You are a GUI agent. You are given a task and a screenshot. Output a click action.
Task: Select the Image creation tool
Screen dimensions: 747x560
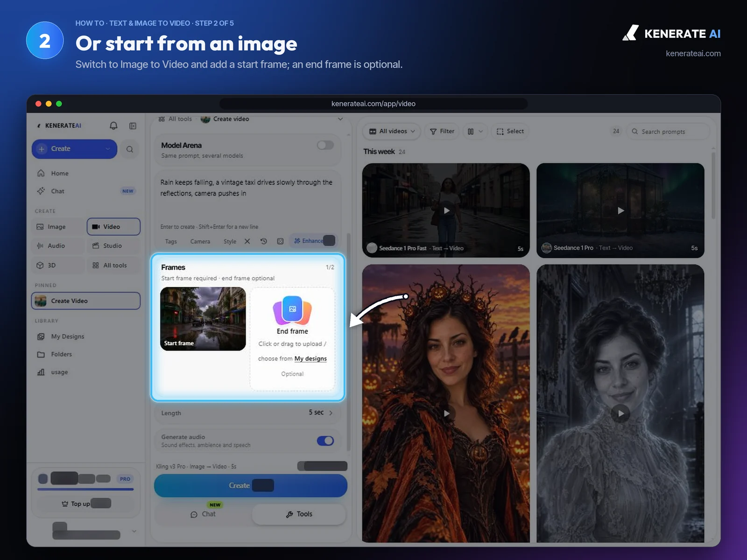click(58, 227)
